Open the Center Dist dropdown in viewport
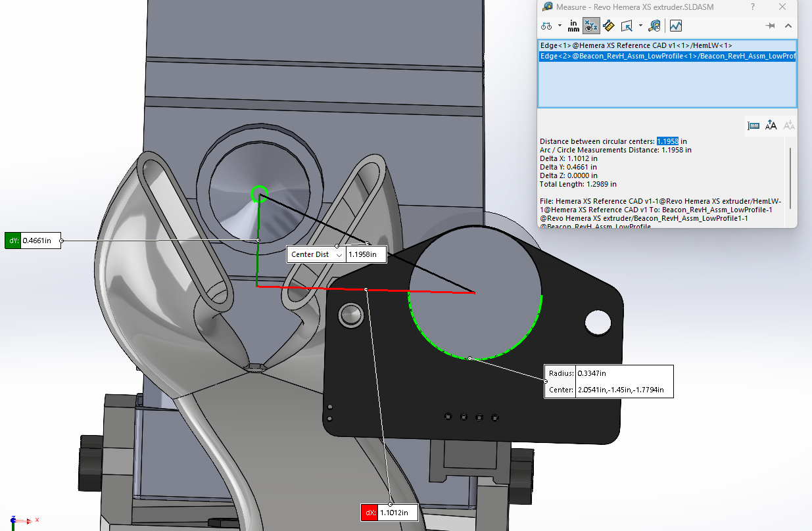Image resolution: width=812 pixels, height=531 pixels. pos(339,254)
